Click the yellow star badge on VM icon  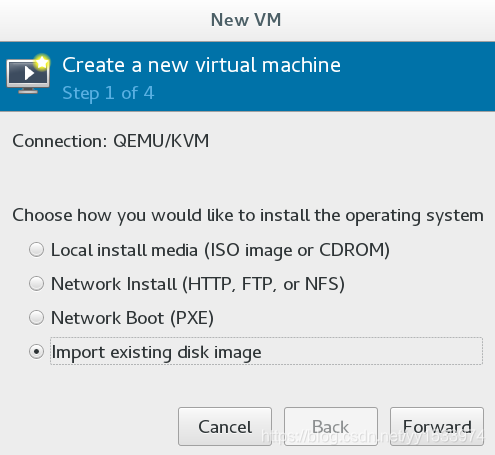[x=42, y=62]
